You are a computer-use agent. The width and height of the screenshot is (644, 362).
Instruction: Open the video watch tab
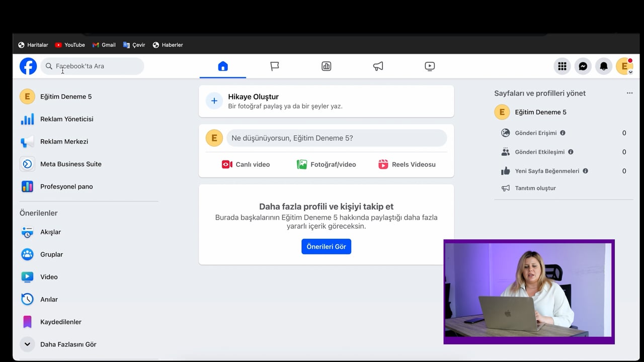click(430, 66)
